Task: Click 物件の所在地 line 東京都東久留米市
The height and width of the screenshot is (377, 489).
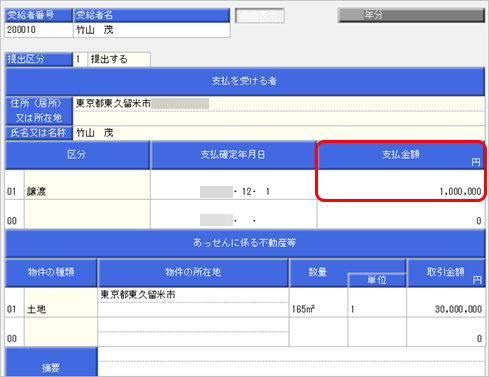Action: [x=193, y=295]
